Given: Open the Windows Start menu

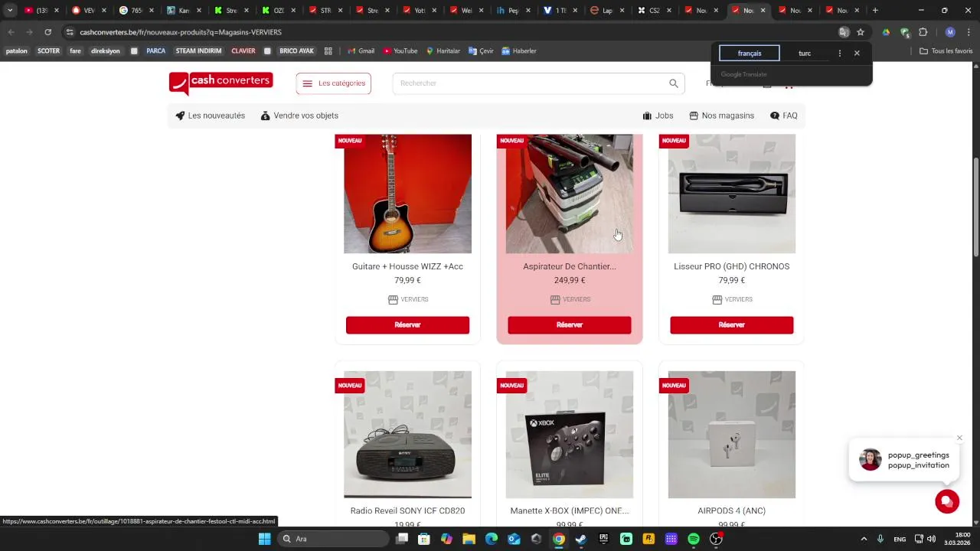Looking at the screenshot, I should coord(264,539).
